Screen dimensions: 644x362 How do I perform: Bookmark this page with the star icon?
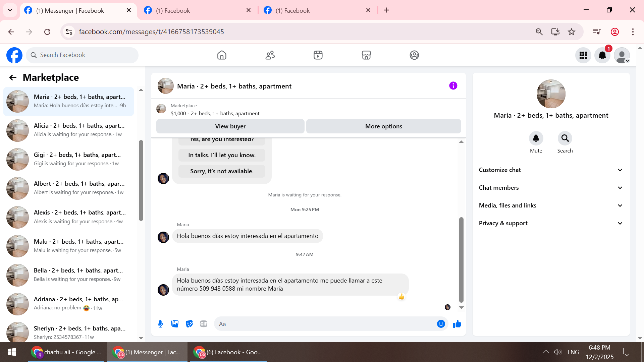[x=572, y=32]
